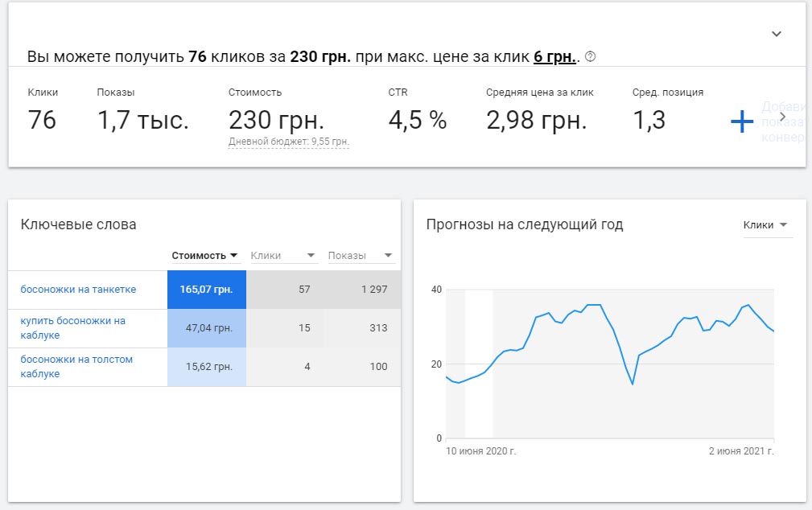Collapse the forecast summary panel chevron

[x=776, y=34]
